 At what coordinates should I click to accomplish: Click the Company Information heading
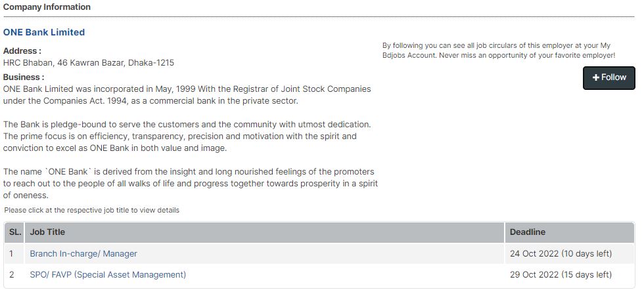pyautogui.click(x=47, y=7)
